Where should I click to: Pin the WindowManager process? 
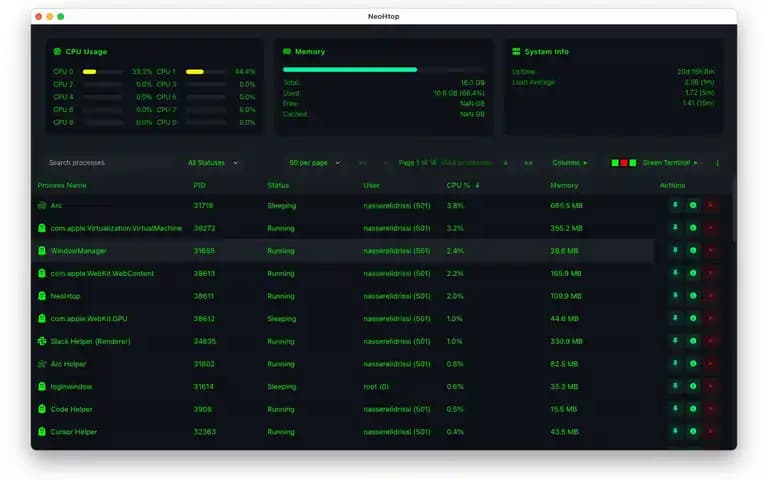[675, 250]
